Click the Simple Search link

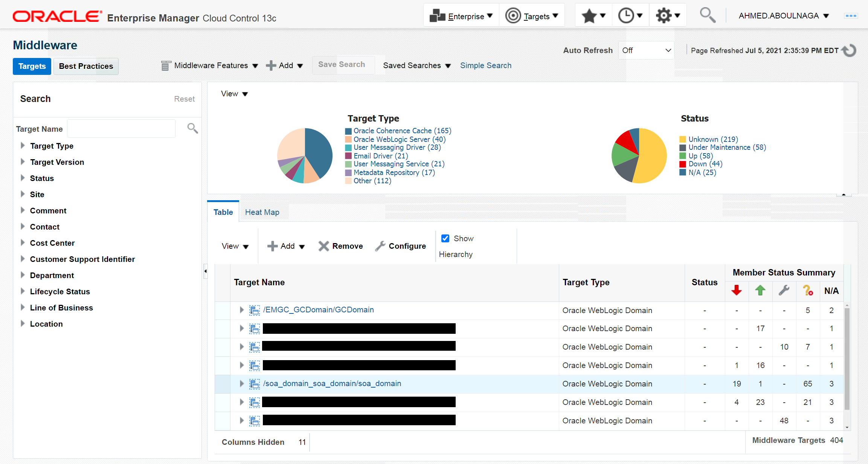coord(485,65)
